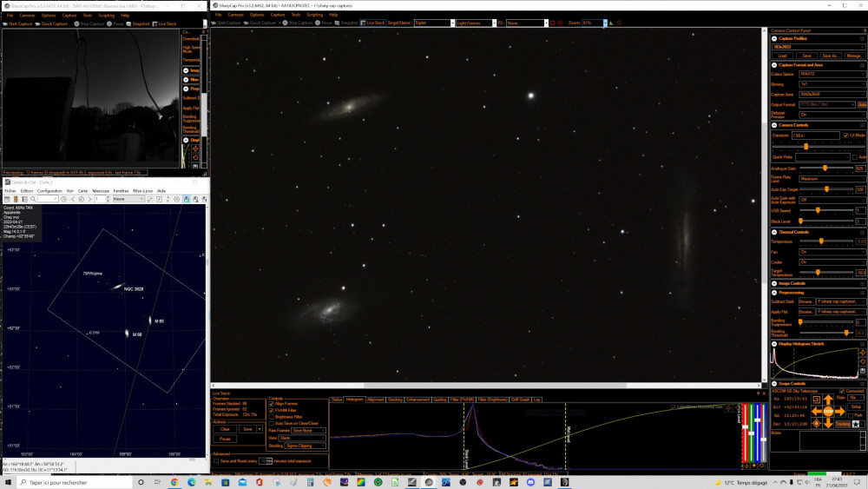
Task: Click Quick Capture in small SharpCap window
Action: [x=51, y=23]
